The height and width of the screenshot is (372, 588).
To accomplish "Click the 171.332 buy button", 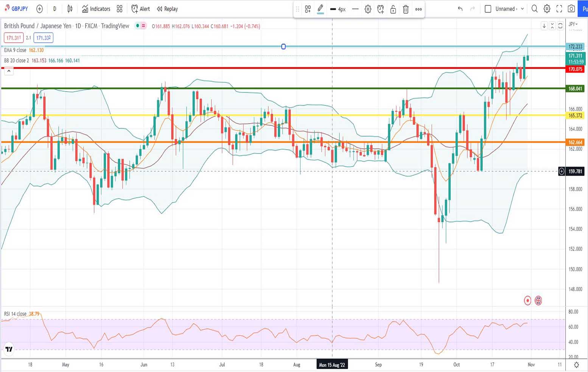I will point(42,38).
